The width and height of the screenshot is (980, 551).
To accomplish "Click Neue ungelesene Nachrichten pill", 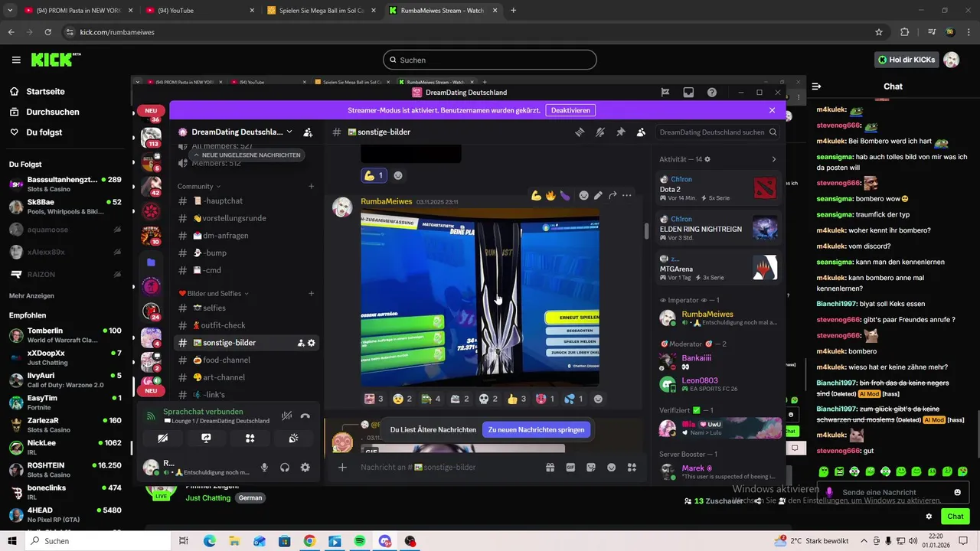I will coord(247,155).
